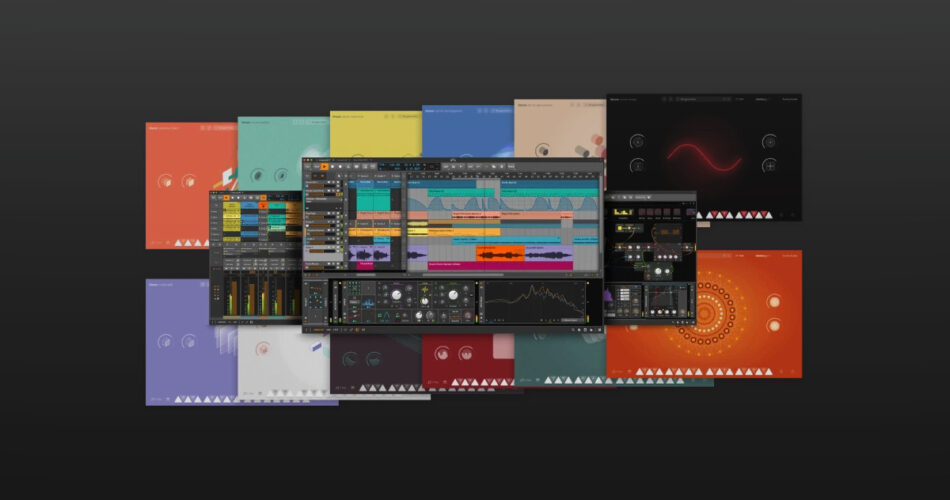The image size is (950, 500).
Task: Click the red sine wave display
Action: 703,155
